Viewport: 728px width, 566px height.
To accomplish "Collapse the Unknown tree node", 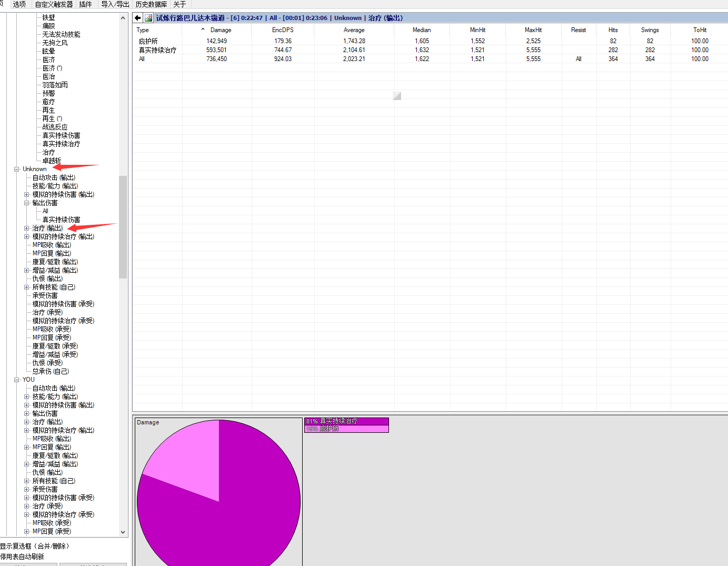I will [17, 169].
